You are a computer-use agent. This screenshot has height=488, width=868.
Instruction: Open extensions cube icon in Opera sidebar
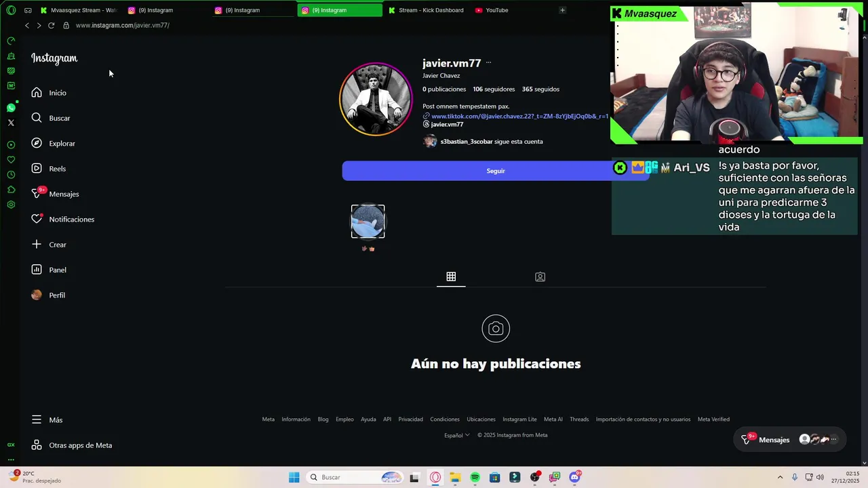11,190
